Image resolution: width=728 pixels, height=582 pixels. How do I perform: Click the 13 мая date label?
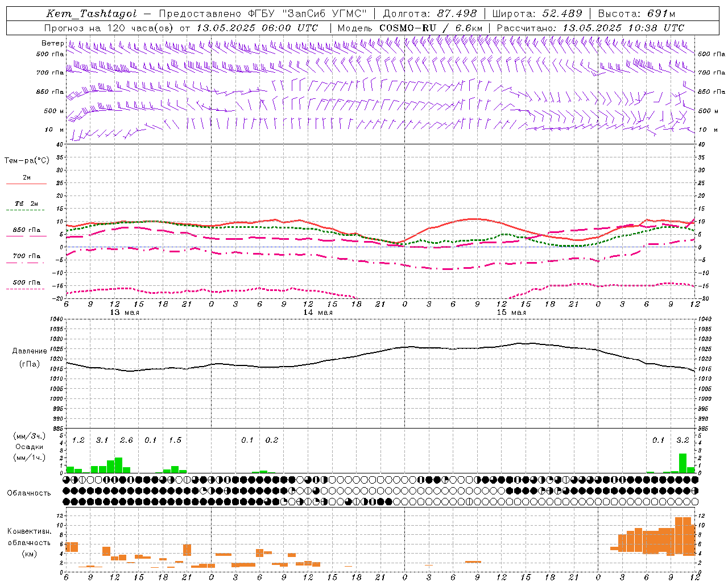[x=125, y=313]
